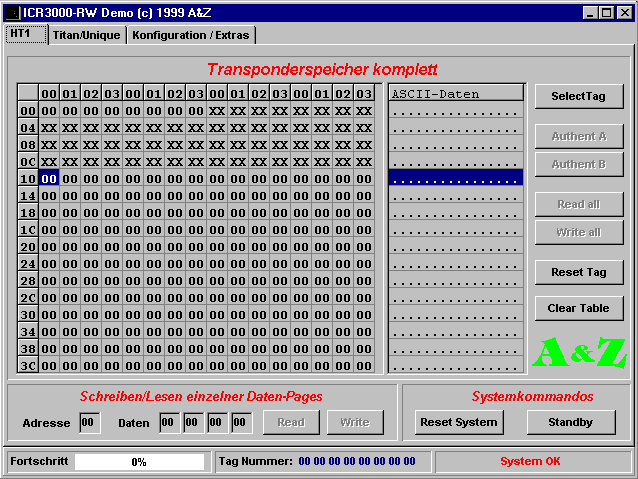The width and height of the screenshot is (638, 479).
Task: Switch to the HT1 tab
Action: click(x=26, y=34)
